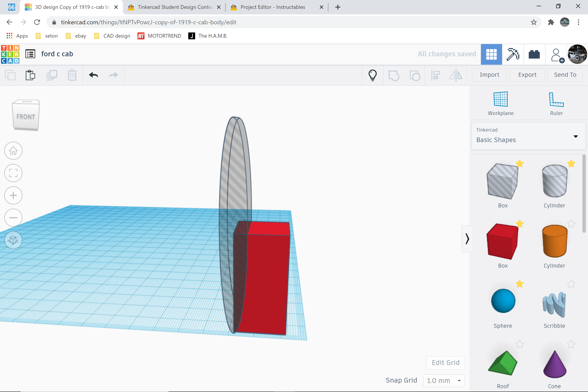Click the Zoom Out icon
The image size is (588, 392).
tap(13, 217)
